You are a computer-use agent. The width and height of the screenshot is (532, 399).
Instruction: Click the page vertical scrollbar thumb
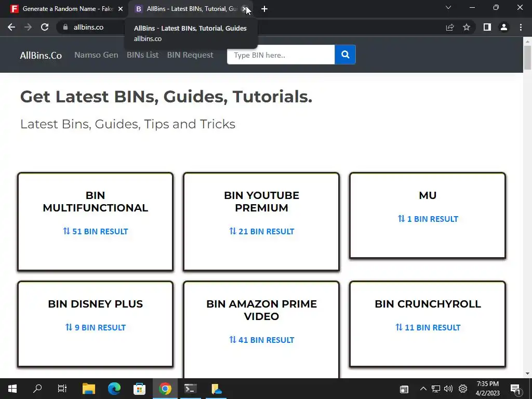527,58
